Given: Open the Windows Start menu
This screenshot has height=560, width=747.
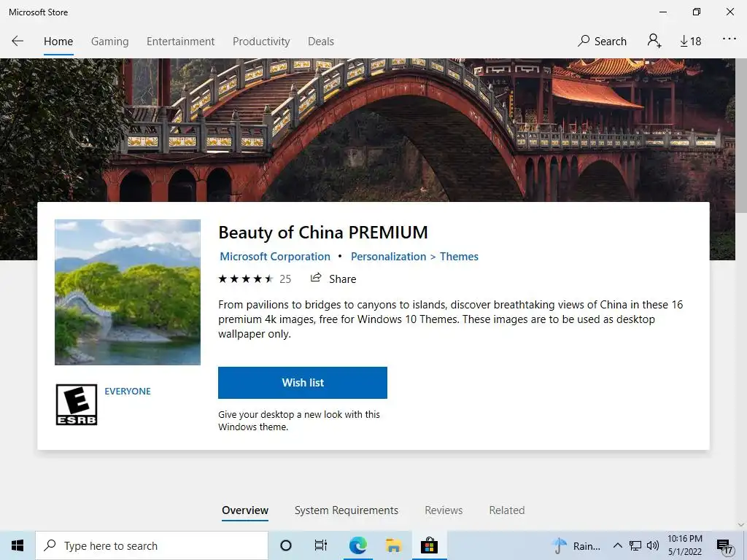Looking at the screenshot, I should pyautogui.click(x=18, y=545).
